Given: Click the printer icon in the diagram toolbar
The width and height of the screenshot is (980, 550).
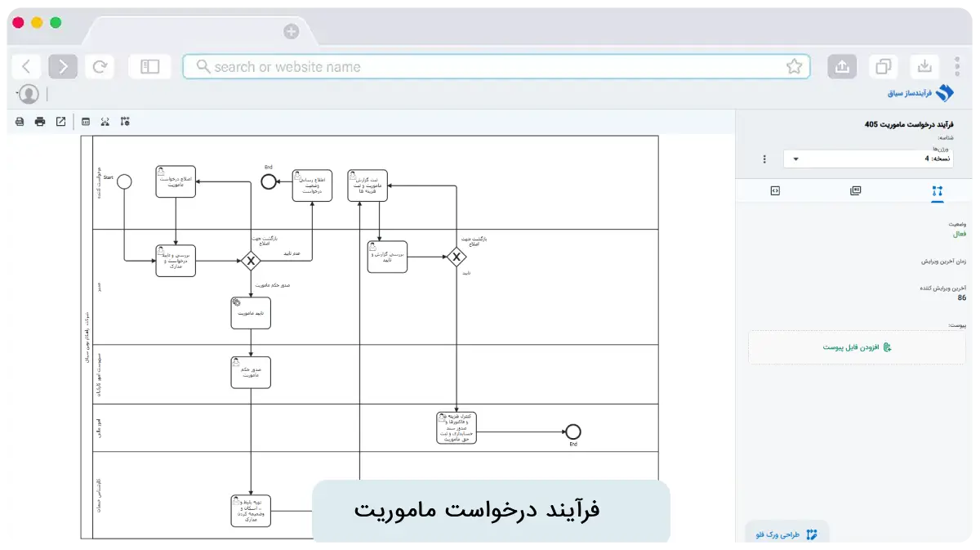Looking at the screenshot, I should pos(40,122).
